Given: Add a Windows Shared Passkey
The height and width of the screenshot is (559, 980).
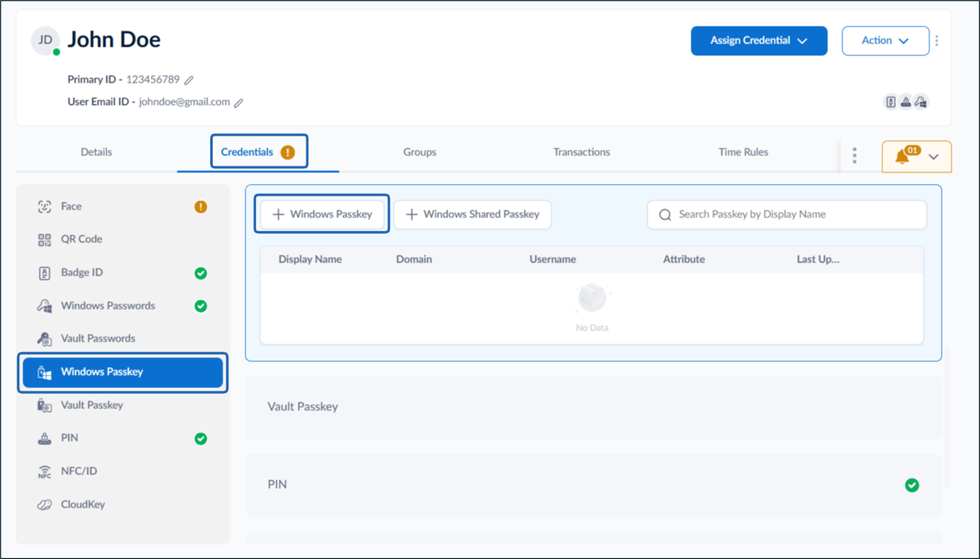Looking at the screenshot, I should coord(472,214).
